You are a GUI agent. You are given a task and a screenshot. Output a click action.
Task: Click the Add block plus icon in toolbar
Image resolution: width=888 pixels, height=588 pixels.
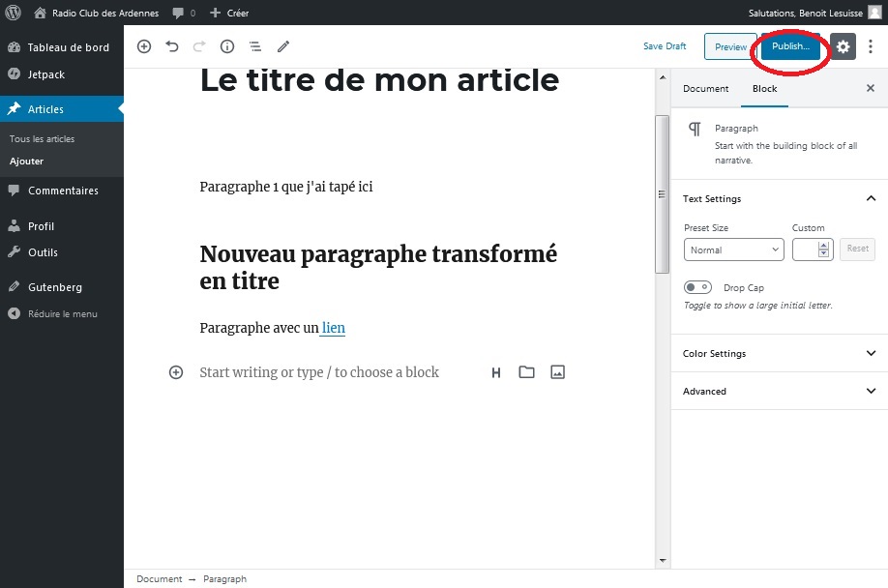[144, 46]
